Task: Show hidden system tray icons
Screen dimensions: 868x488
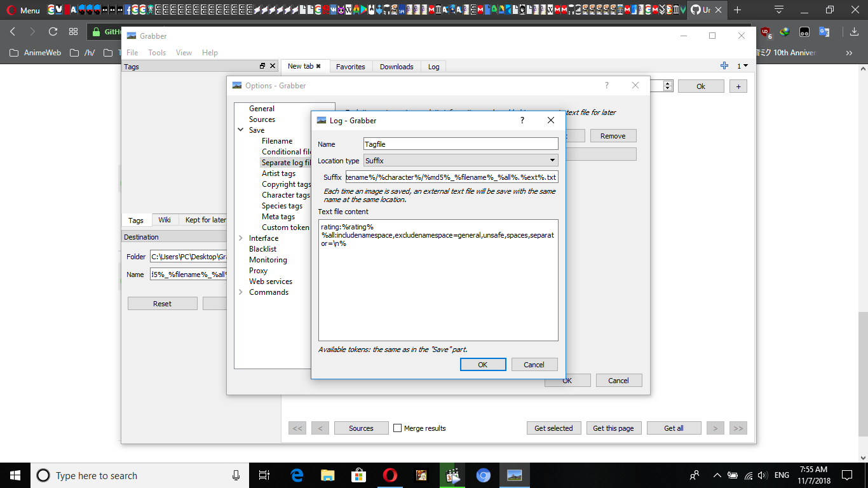Action: (717, 475)
